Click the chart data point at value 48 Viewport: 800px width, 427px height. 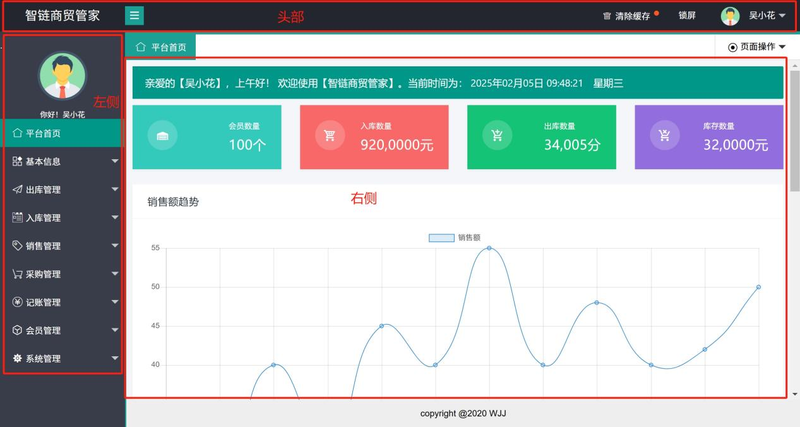(x=596, y=303)
